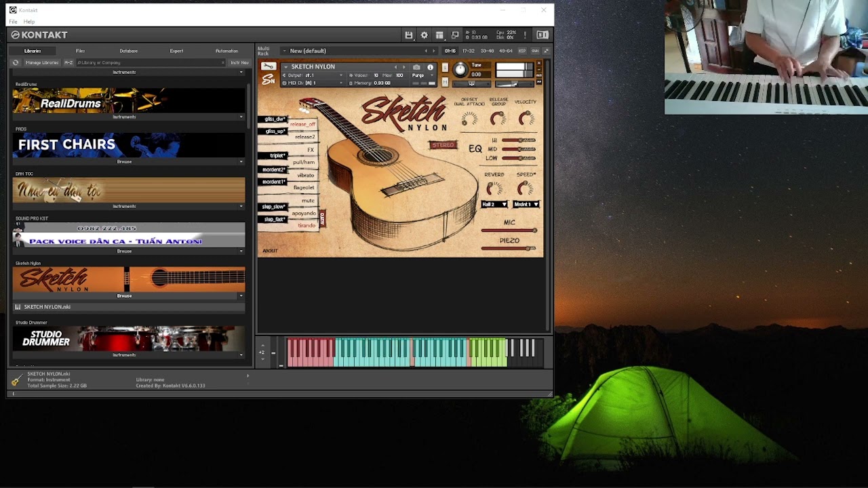Screen dimensions: 868x488
Task: Click the NI logo button in header
Action: (x=542, y=35)
